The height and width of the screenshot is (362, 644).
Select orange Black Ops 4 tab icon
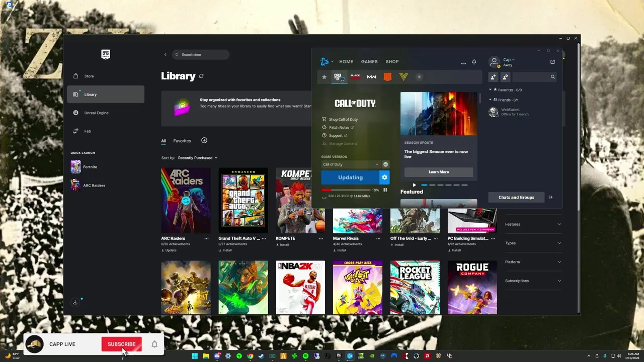click(387, 77)
